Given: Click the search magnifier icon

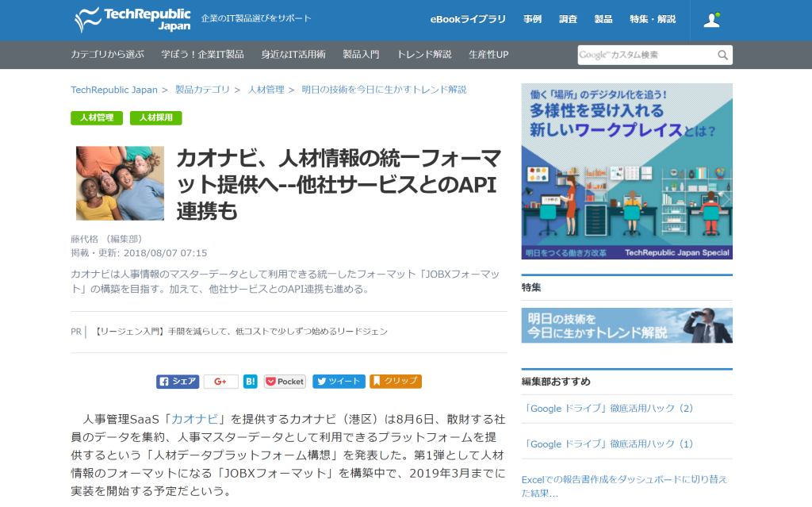Looking at the screenshot, I should click(x=722, y=55).
